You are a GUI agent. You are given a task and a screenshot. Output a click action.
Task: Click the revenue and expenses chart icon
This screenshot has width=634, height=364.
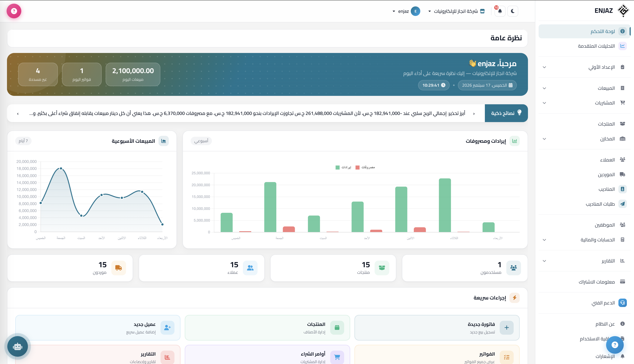click(x=514, y=141)
